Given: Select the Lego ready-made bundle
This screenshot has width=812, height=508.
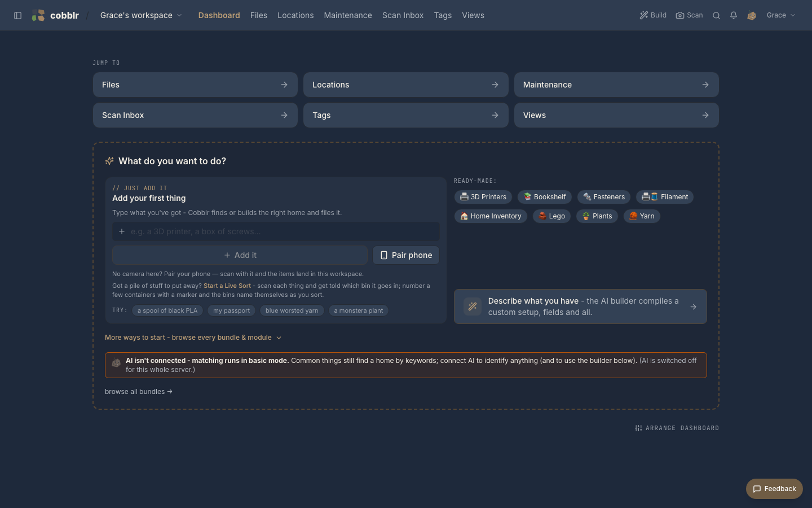Looking at the screenshot, I should pos(551,216).
